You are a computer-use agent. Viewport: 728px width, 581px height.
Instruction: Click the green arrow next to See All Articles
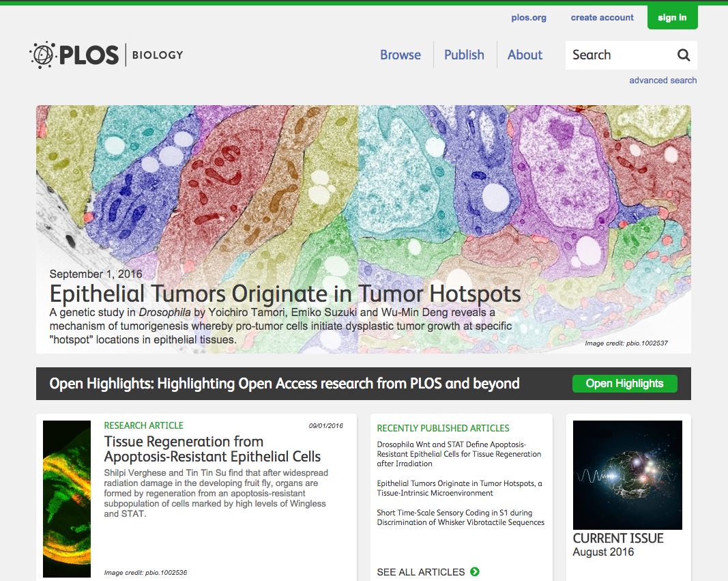click(474, 571)
